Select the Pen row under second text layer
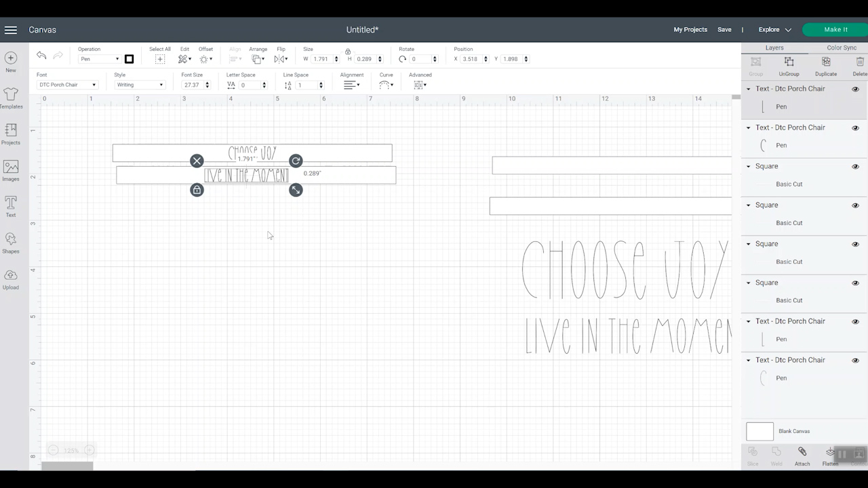 click(x=804, y=145)
